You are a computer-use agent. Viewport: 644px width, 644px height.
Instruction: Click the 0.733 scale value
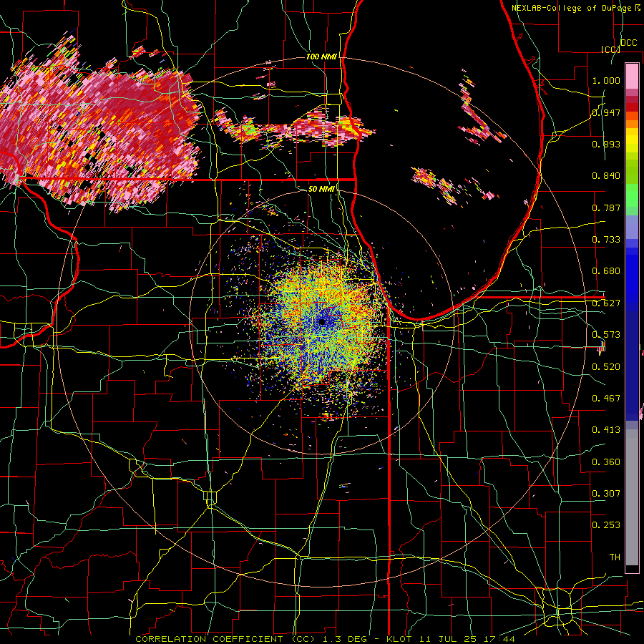pyautogui.click(x=606, y=240)
